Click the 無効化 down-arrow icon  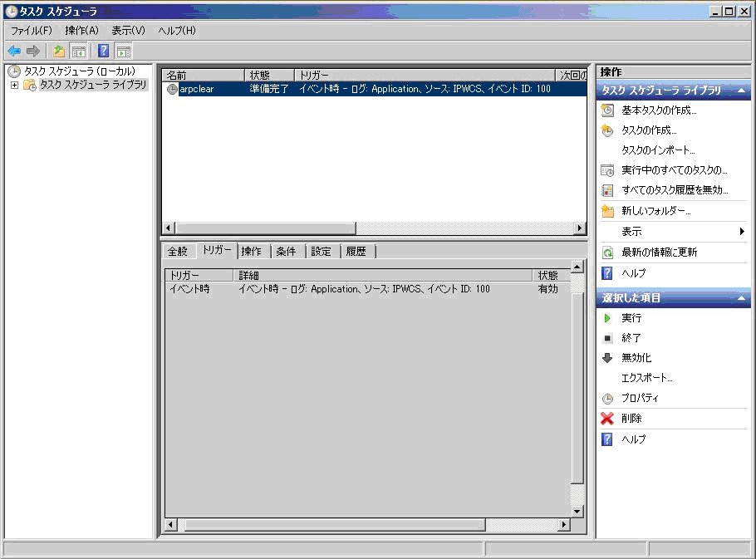point(607,357)
